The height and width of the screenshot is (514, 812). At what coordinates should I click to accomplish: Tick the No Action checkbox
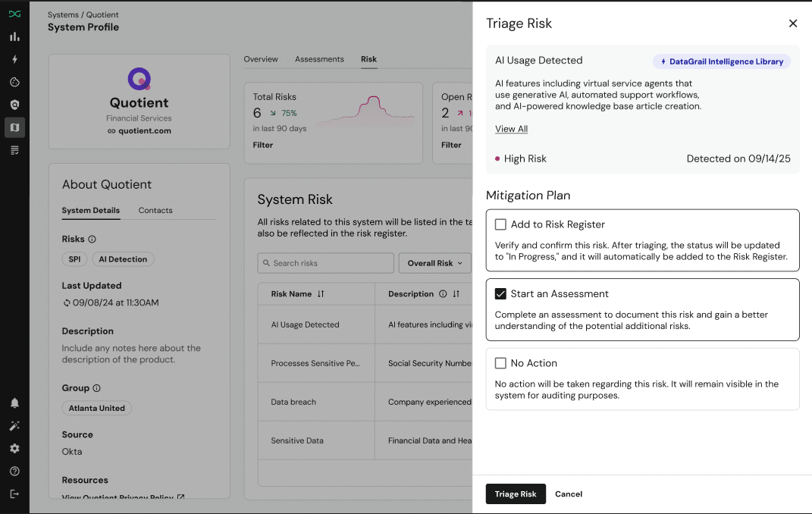coord(500,363)
